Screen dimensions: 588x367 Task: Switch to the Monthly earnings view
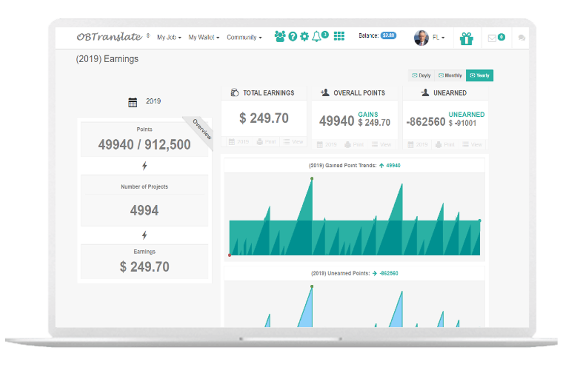(x=450, y=75)
